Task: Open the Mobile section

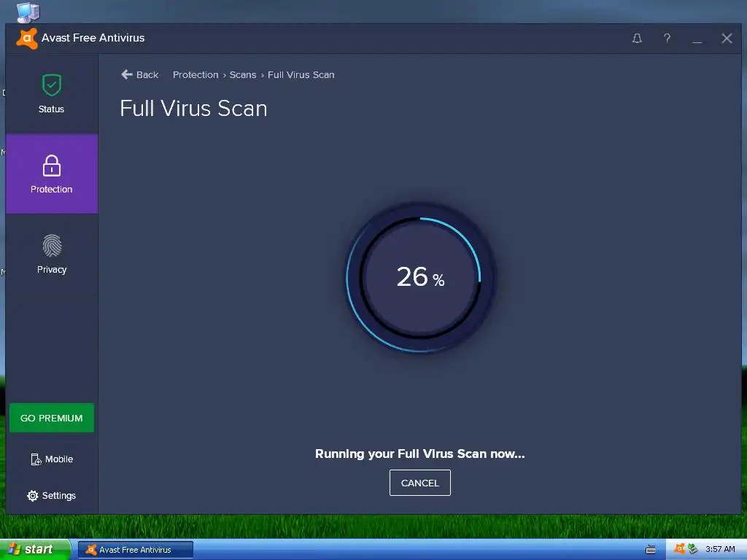Action: click(52, 459)
